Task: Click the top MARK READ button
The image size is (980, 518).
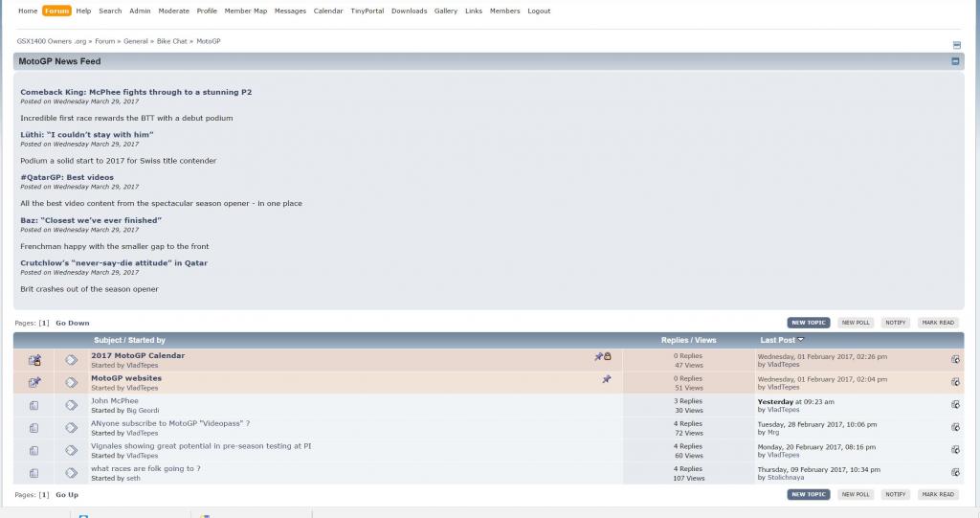Action: 938,323
